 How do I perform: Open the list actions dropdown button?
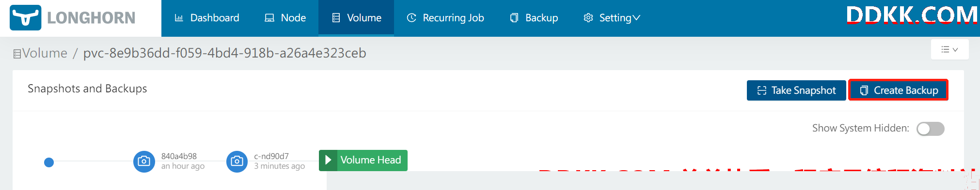click(x=949, y=49)
